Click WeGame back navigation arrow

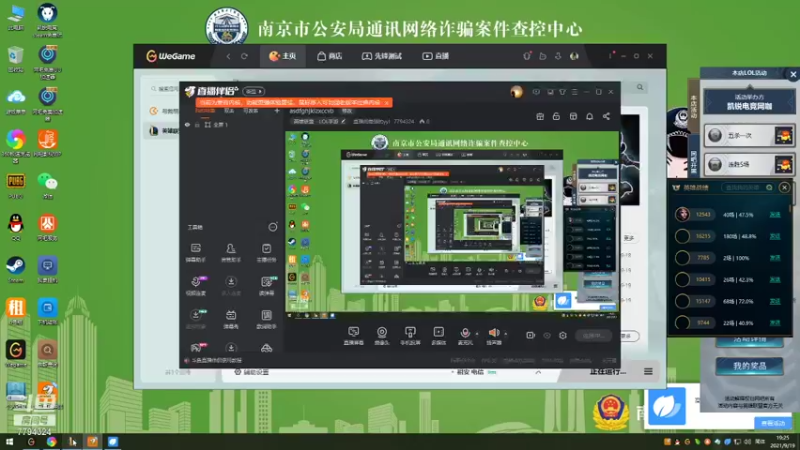228,56
